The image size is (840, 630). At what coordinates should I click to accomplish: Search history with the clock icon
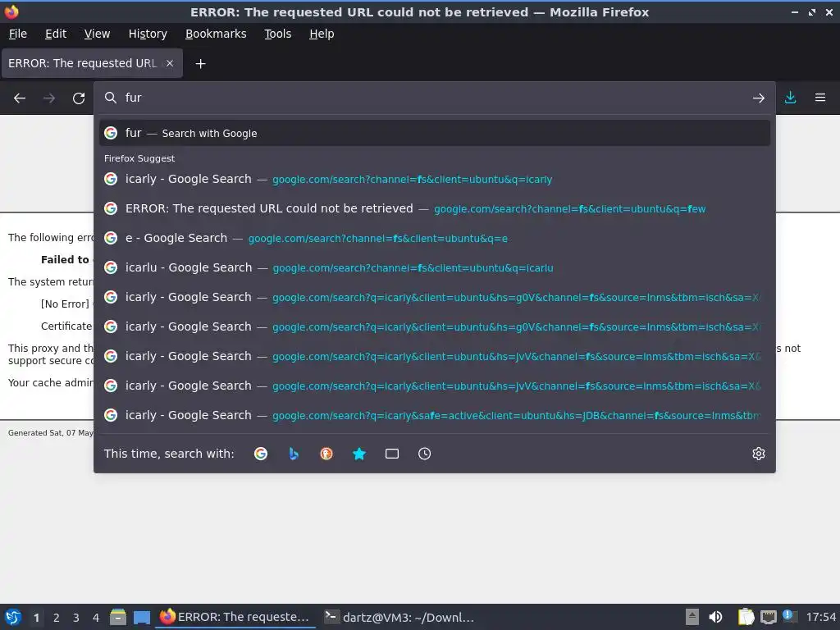click(424, 454)
